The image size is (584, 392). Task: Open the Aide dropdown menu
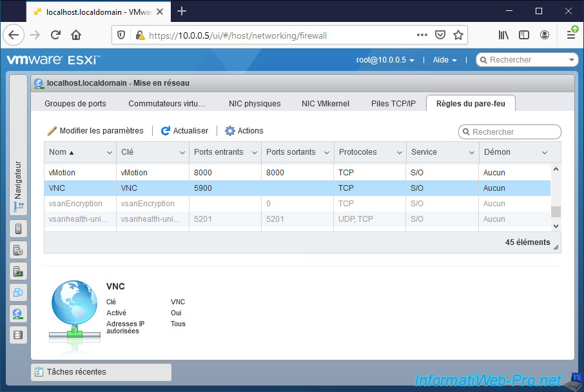(444, 60)
